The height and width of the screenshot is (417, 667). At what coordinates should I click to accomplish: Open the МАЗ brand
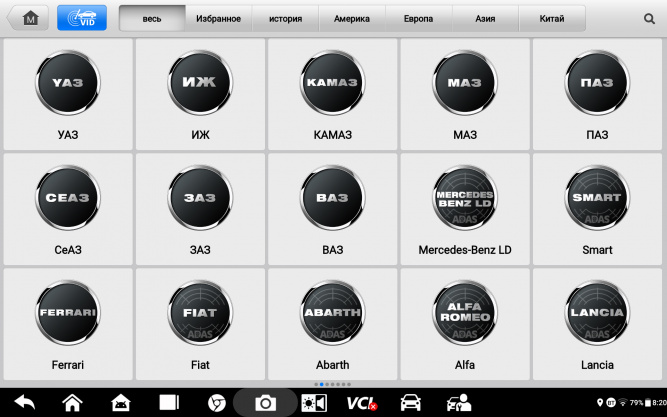tap(465, 94)
